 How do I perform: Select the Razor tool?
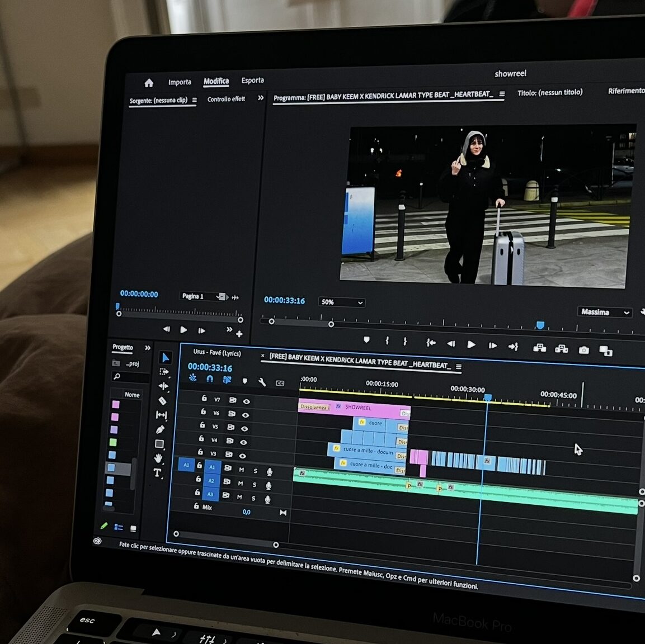[162, 401]
